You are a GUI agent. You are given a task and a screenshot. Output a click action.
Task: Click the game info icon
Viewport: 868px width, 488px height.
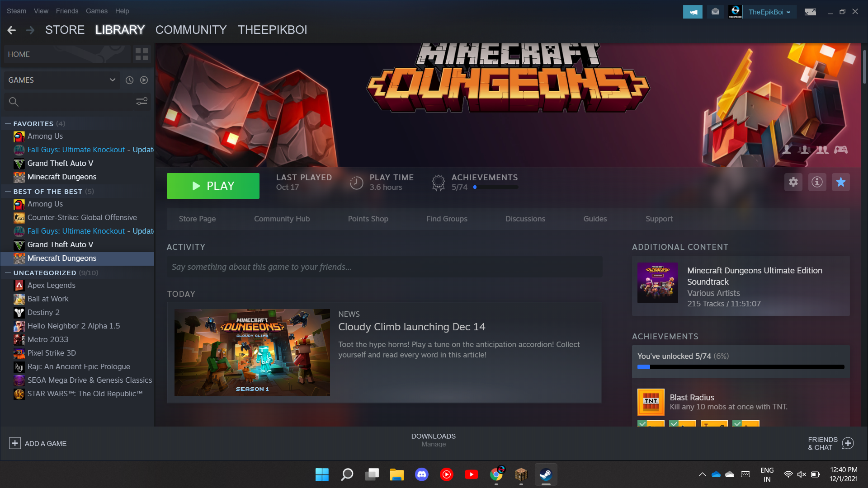pos(817,182)
